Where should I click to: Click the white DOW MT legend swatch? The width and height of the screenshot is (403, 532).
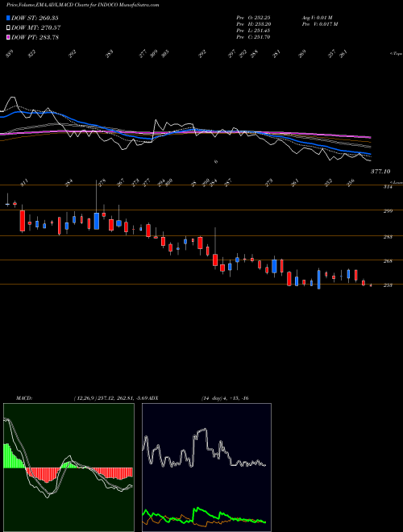(x=9, y=27)
